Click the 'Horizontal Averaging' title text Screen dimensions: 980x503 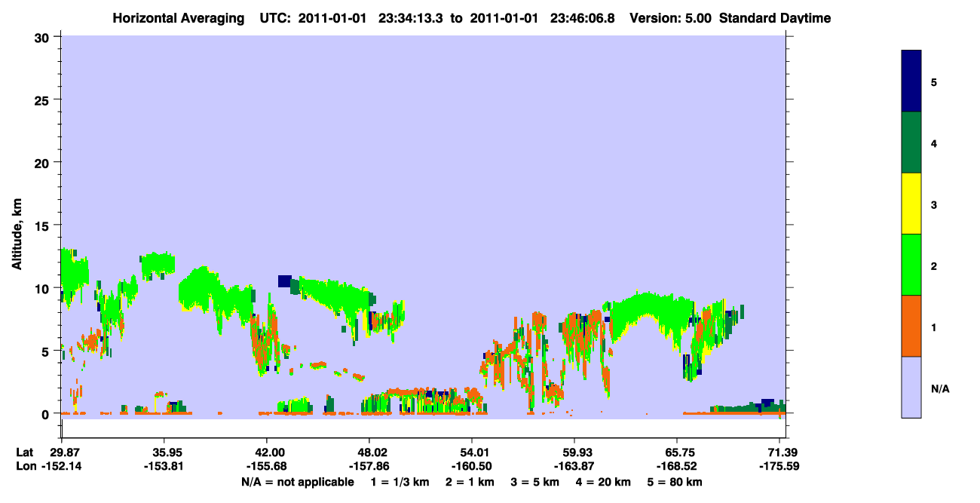click(x=179, y=17)
